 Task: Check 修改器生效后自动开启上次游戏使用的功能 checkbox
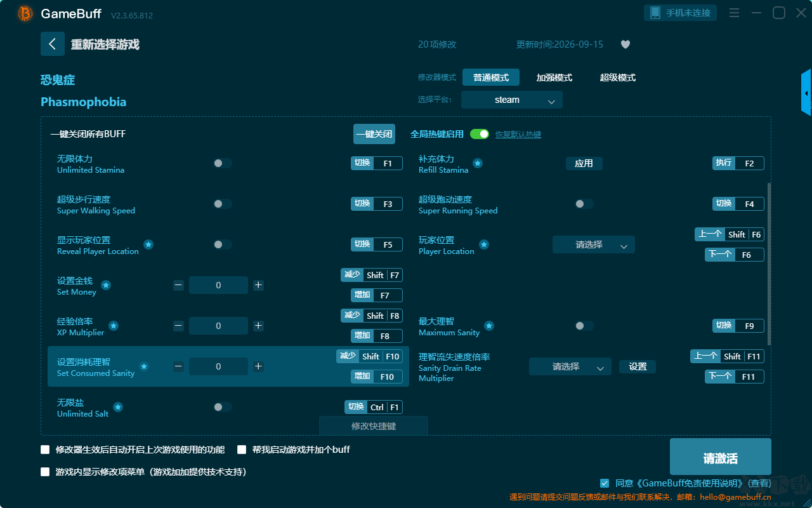tap(45, 450)
